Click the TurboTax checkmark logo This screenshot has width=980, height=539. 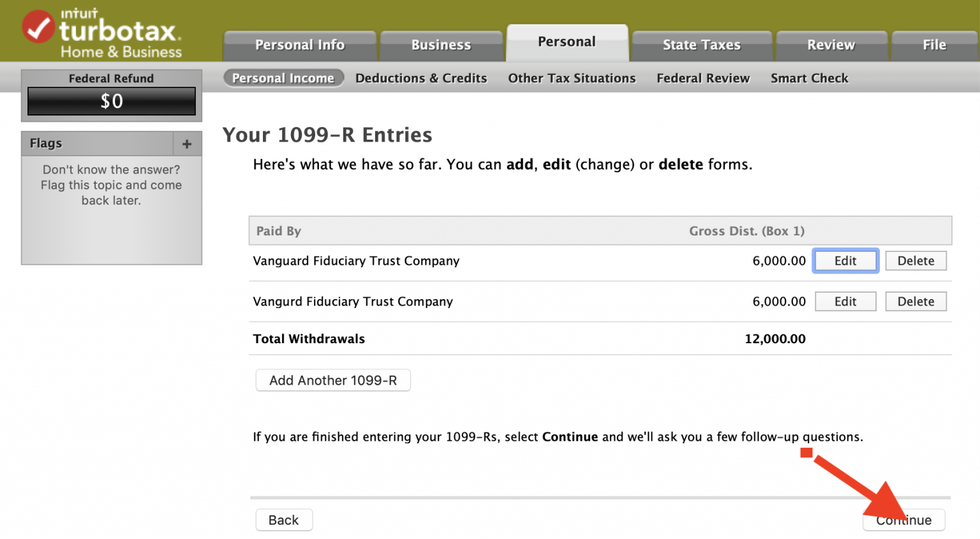pyautogui.click(x=38, y=27)
